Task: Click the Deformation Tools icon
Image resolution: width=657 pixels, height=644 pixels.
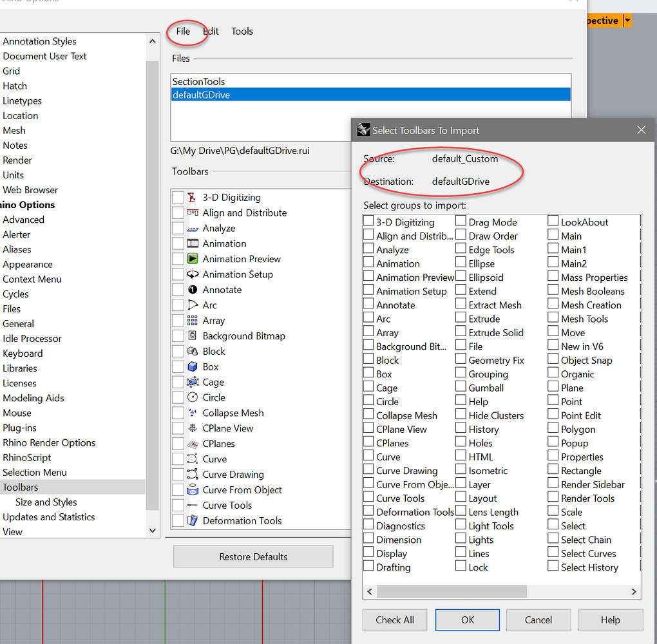Action: coord(191,520)
